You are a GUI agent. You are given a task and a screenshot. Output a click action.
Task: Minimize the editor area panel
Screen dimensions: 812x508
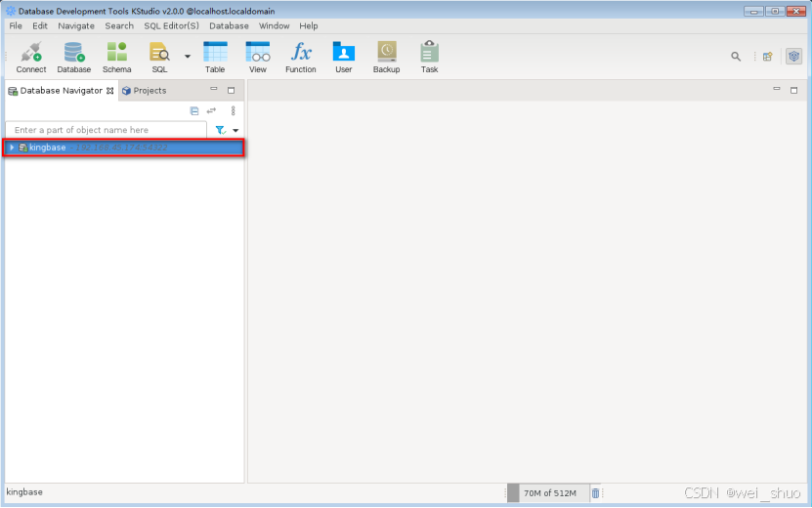tap(776, 89)
